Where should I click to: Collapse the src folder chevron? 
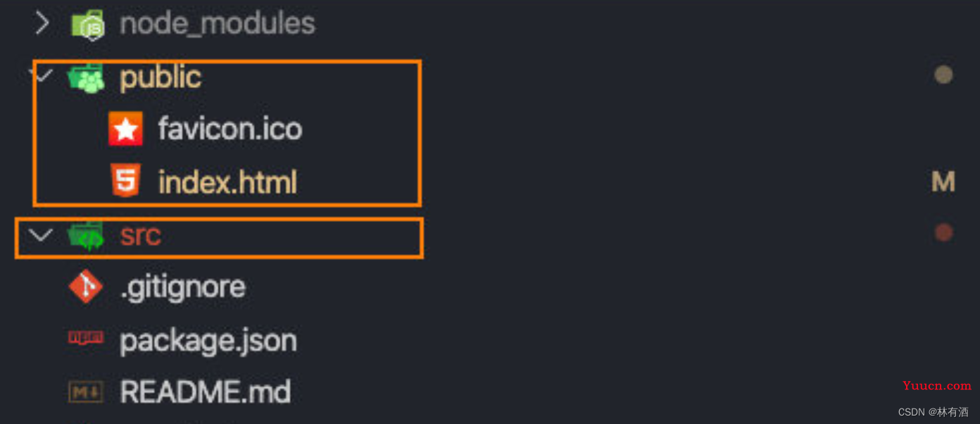coord(42,235)
